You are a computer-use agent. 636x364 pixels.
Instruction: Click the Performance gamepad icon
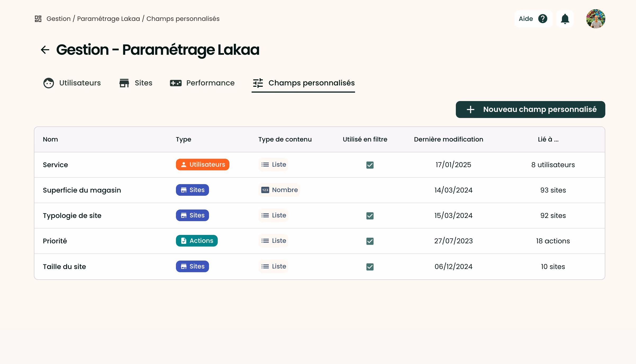click(176, 83)
